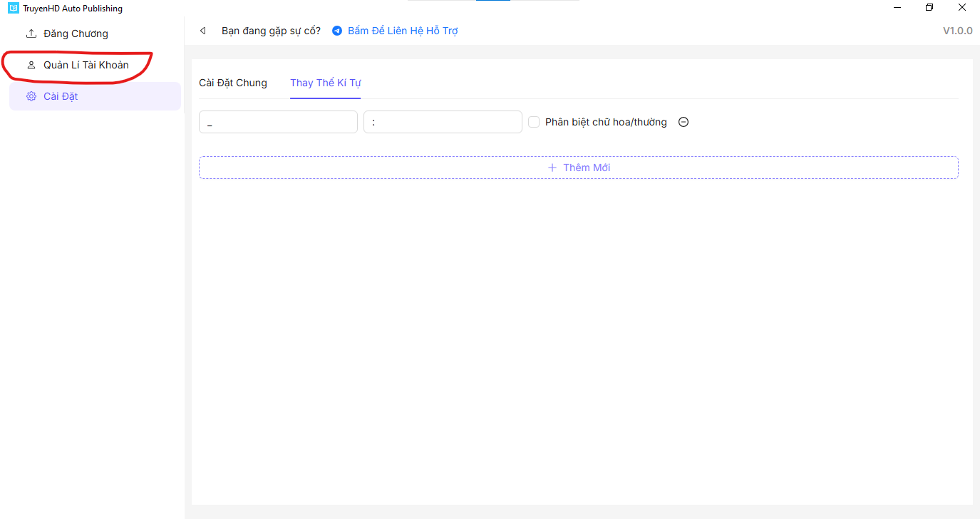Enable the Phân biệt chữ hoa/thường checkbox

click(534, 122)
